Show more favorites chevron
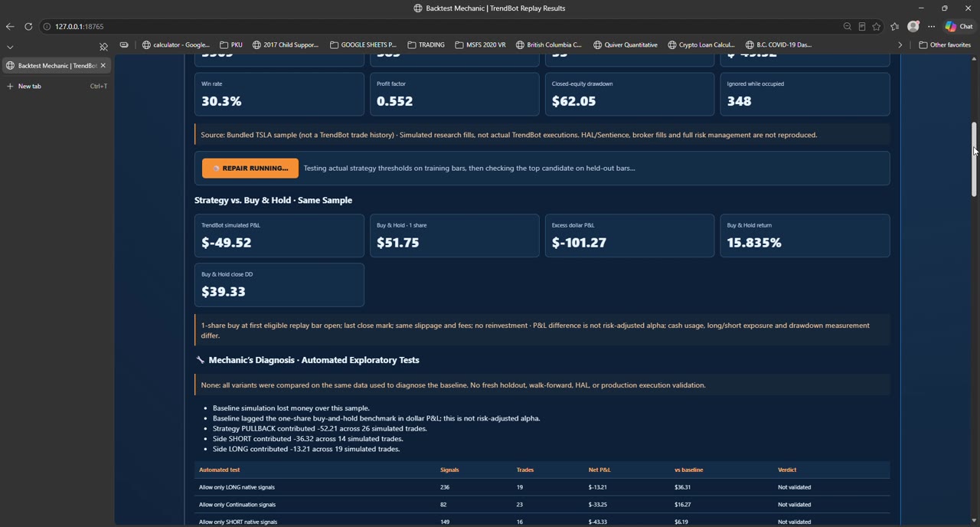The image size is (980, 527). pyautogui.click(x=900, y=44)
